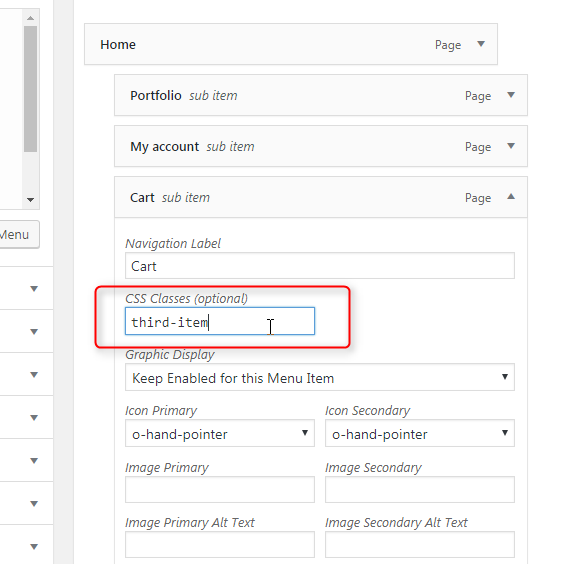
Task: Click the Page type label on Cart row
Action: coord(478,198)
